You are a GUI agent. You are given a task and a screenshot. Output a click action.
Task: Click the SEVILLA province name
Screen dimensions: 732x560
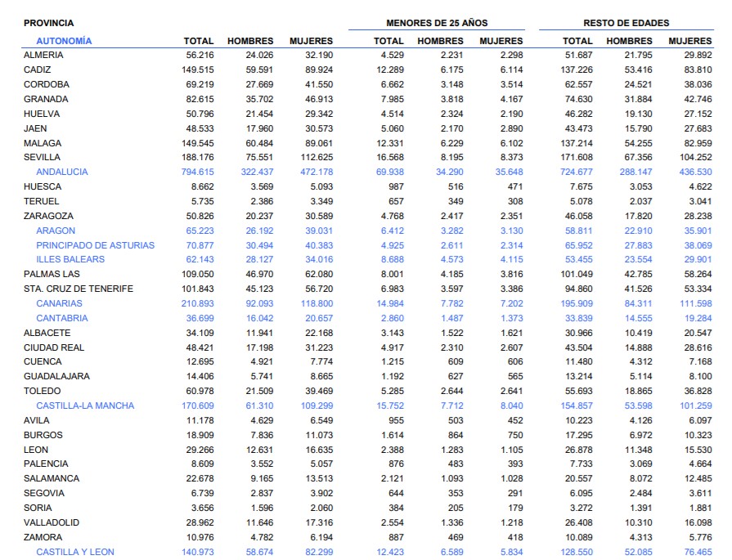click(42, 157)
